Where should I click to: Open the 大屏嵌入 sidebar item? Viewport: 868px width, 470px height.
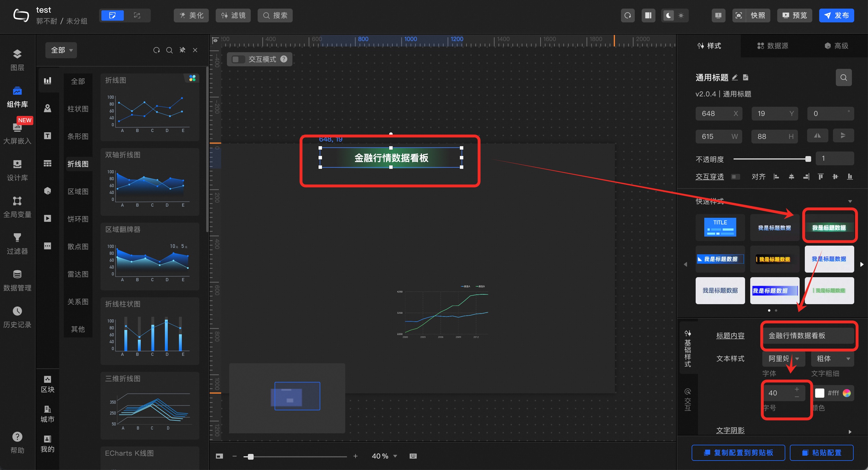[17, 133]
